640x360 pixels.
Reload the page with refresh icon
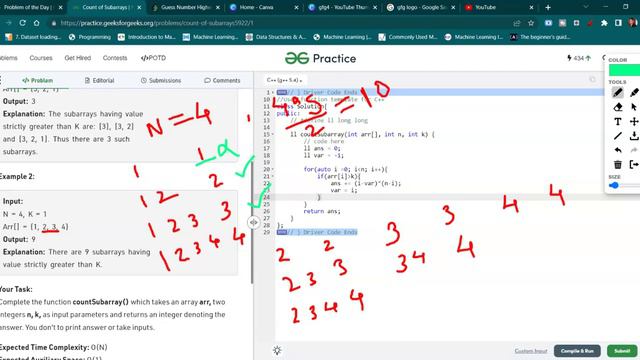click(22, 23)
